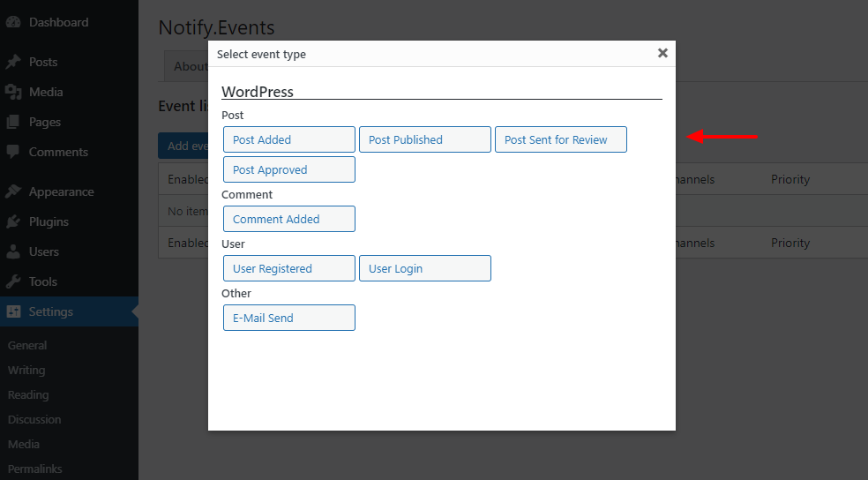Click the Settings sliders icon
Image resolution: width=868 pixels, height=480 pixels.
click(x=13, y=311)
